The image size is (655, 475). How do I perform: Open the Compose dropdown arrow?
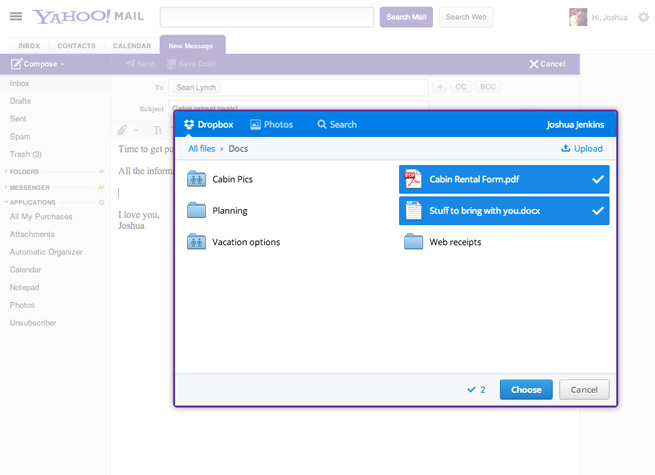63,64
